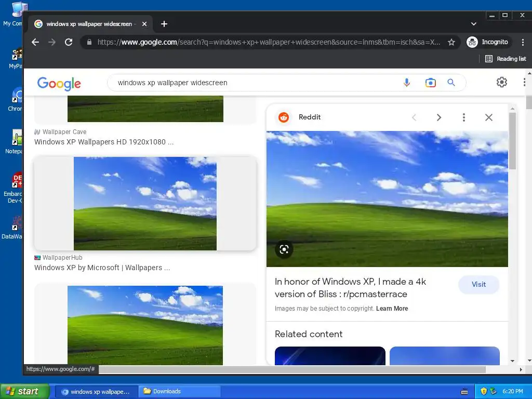Click the page horizontal scrollbar thumb
532x399 pixels.
point(292,369)
